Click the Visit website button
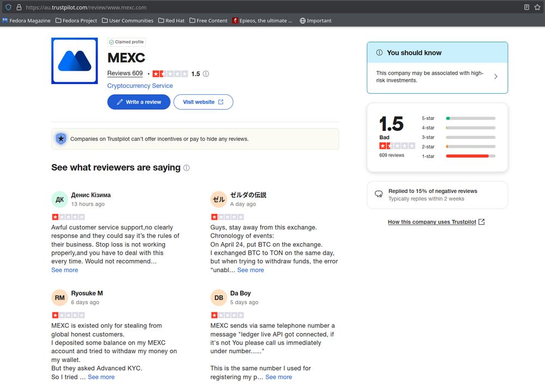Screen dimensions: 545x392 tap(203, 102)
